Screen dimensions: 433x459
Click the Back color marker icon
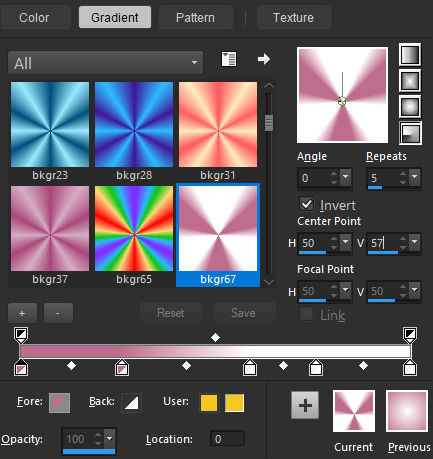point(131,403)
